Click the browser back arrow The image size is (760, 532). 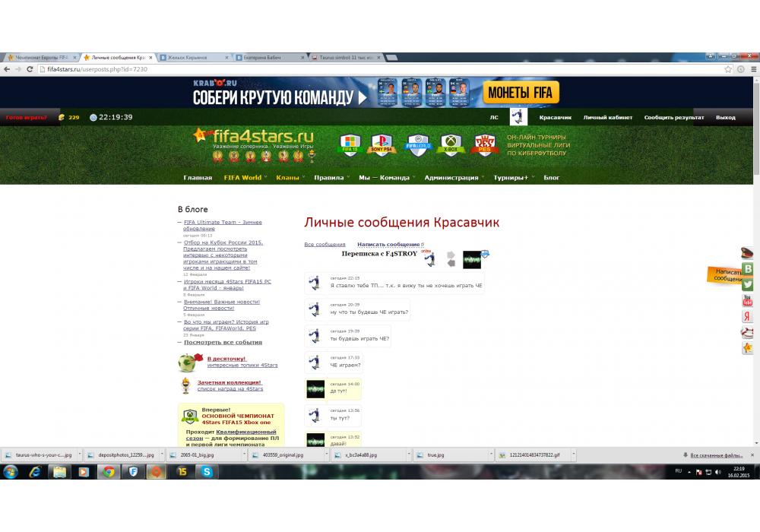click(7, 69)
